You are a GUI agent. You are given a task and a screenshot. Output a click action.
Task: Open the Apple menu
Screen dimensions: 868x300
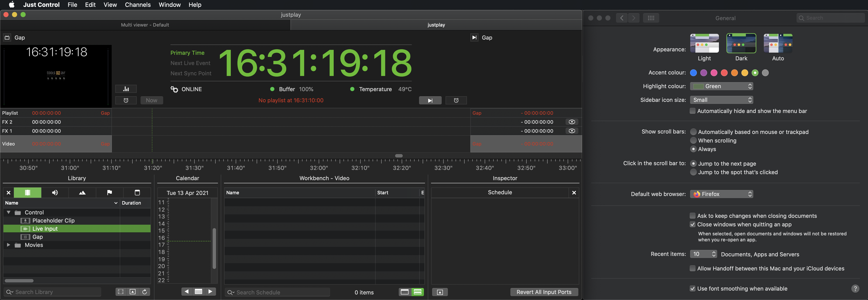pyautogui.click(x=12, y=5)
